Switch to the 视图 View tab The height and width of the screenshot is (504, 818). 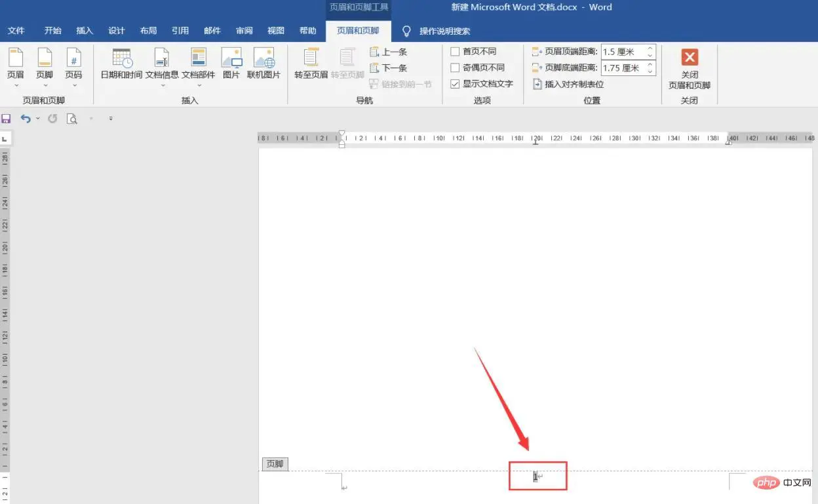click(276, 31)
